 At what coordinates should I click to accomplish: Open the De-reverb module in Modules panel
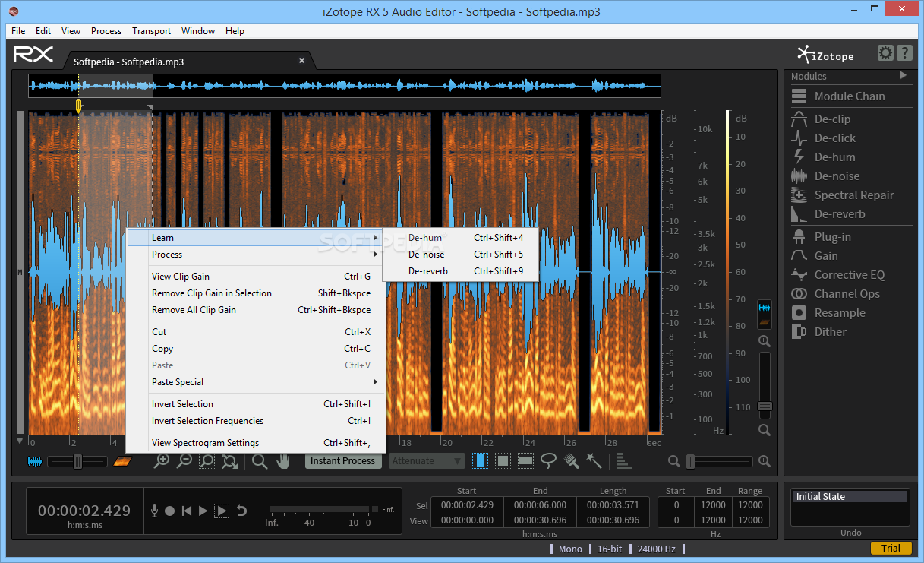click(x=828, y=214)
